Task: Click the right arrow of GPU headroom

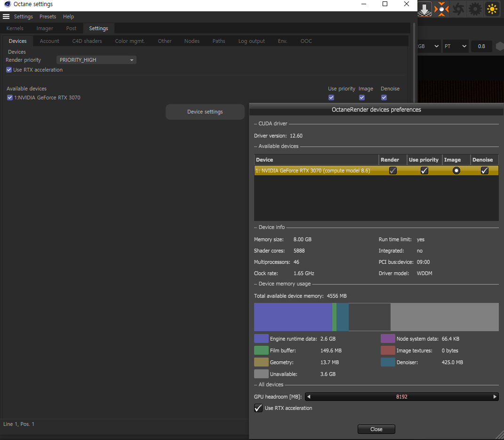Action: click(495, 397)
